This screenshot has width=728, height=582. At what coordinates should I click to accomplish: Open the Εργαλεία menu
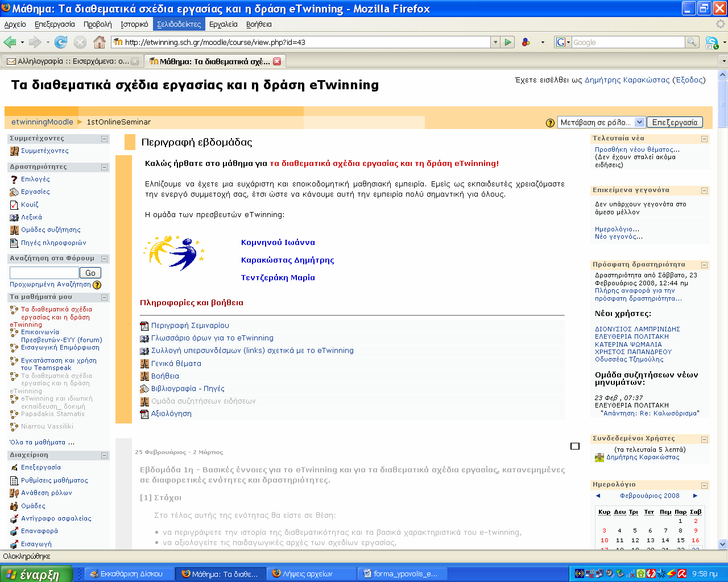point(224,24)
